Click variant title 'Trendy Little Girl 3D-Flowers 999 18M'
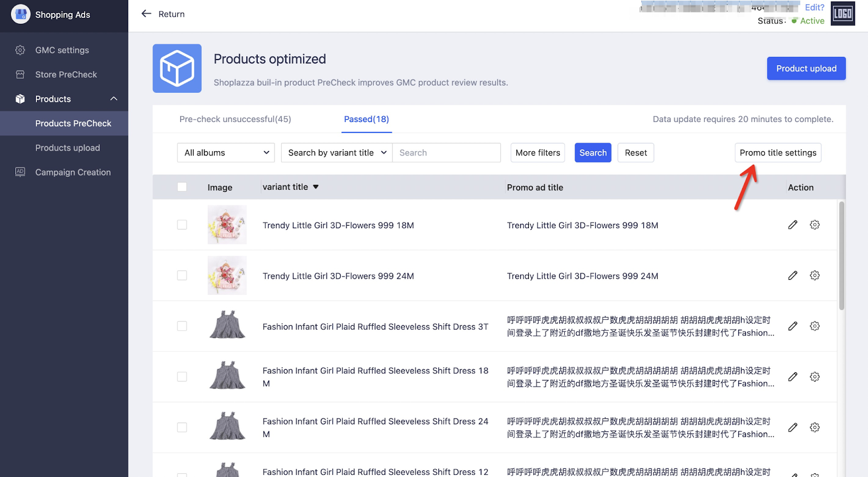The height and width of the screenshot is (477, 868). (338, 225)
